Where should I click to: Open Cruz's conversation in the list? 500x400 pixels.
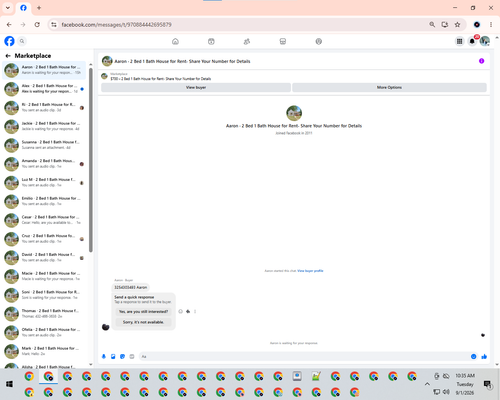click(x=44, y=239)
